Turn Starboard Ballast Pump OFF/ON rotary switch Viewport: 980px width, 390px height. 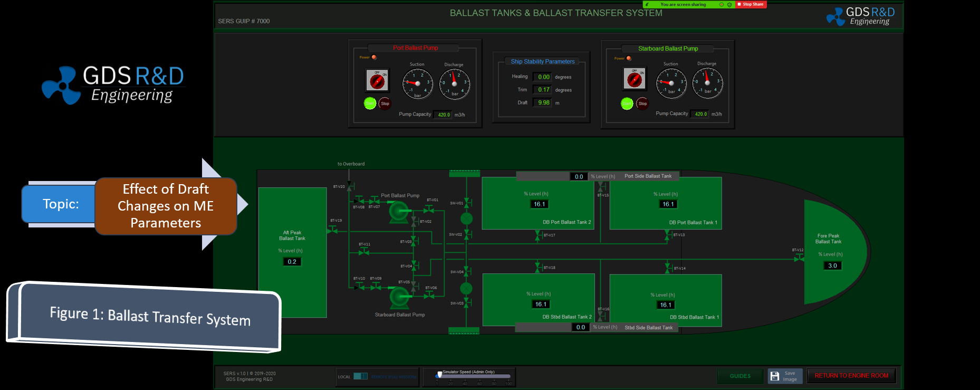[x=634, y=80]
